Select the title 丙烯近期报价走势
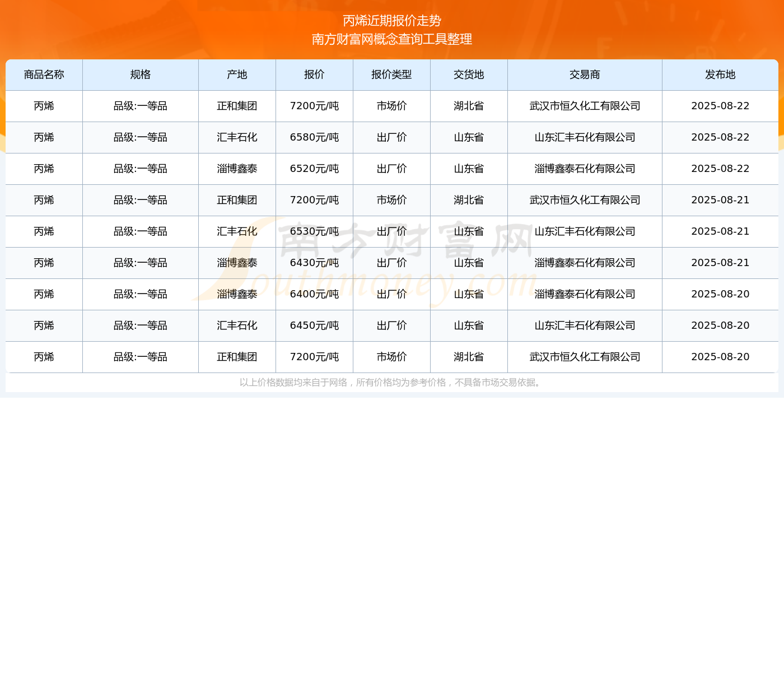This screenshot has width=784, height=675. (392, 21)
